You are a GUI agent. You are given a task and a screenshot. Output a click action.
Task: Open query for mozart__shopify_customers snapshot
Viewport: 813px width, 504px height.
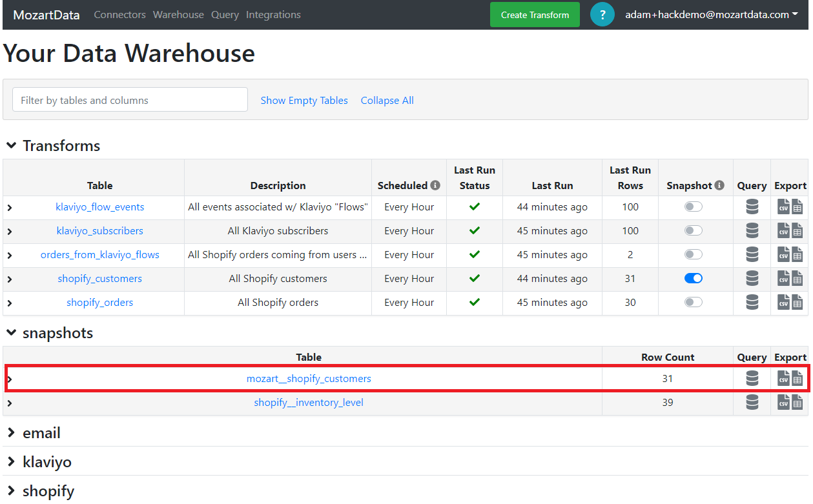click(752, 379)
